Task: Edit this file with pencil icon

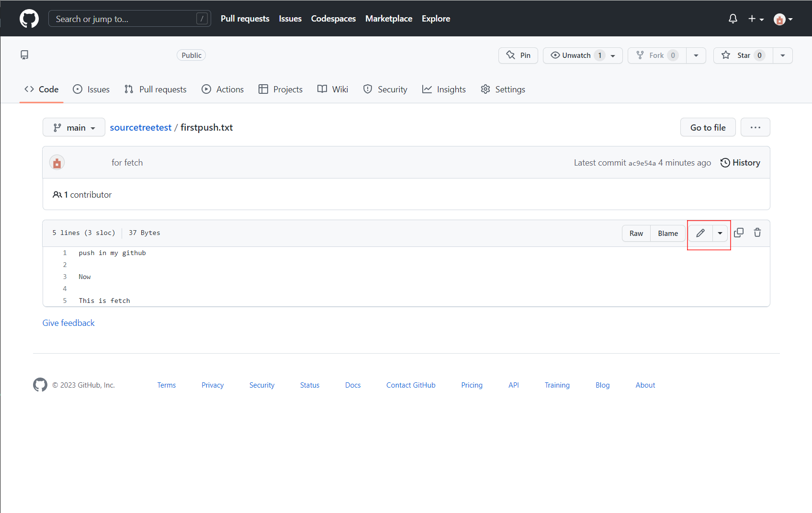Action: [700, 234]
